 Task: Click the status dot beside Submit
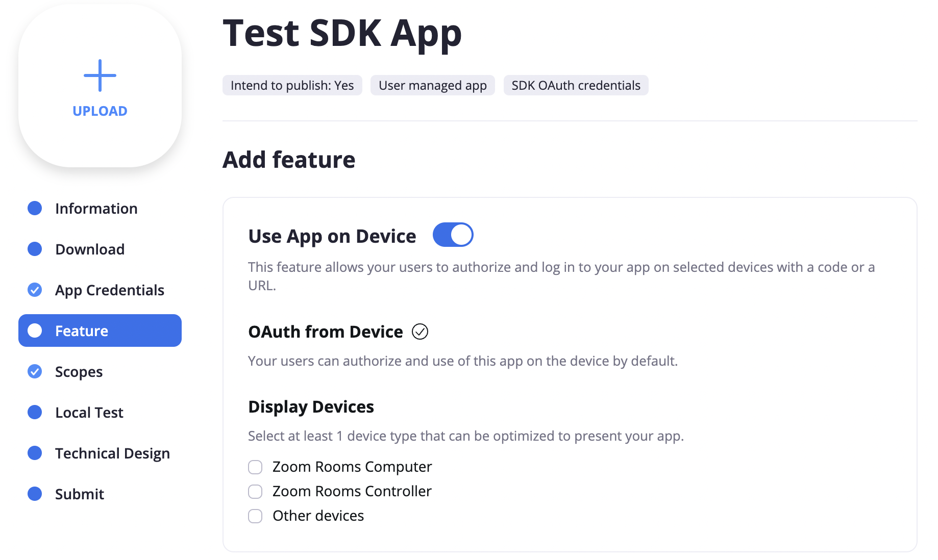tap(34, 494)
